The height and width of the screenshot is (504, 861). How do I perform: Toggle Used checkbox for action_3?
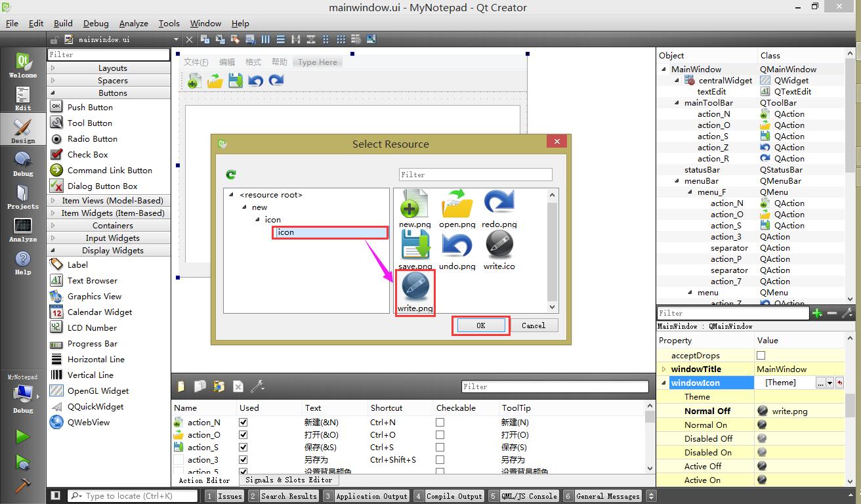[243, 460]
